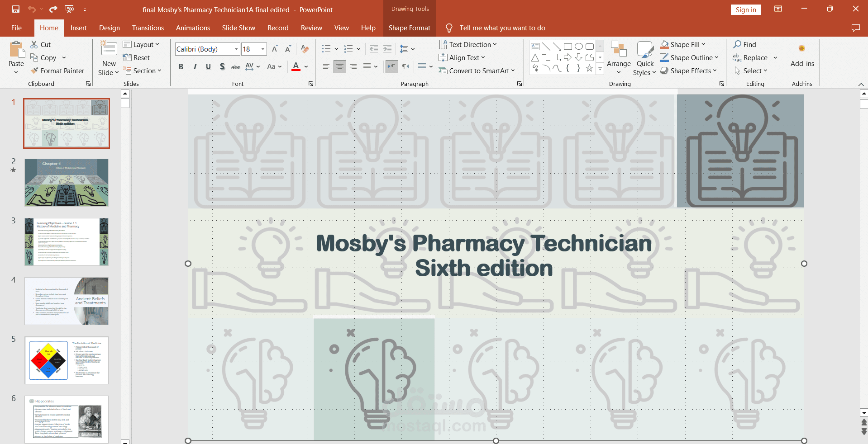Collapse the ribbon with the chevron
This screenshot has height=444, width=868.
coord(861,85)
